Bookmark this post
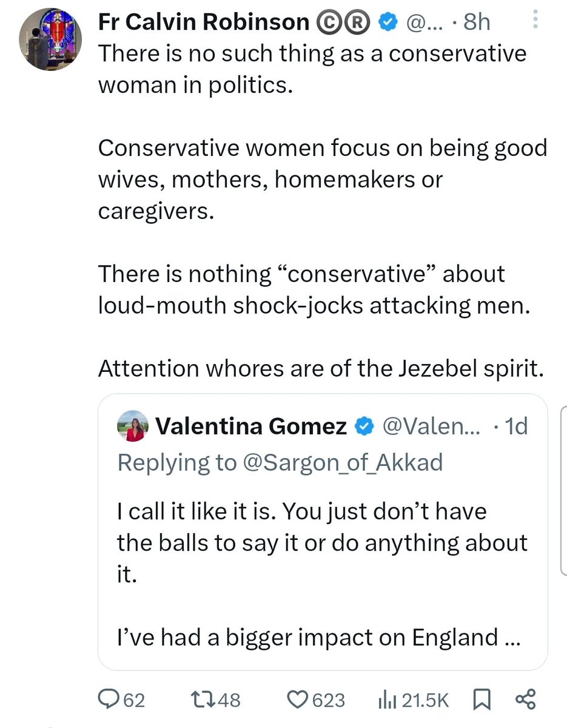The width and height of the screenshot is (567, 728). click(481, 701)
